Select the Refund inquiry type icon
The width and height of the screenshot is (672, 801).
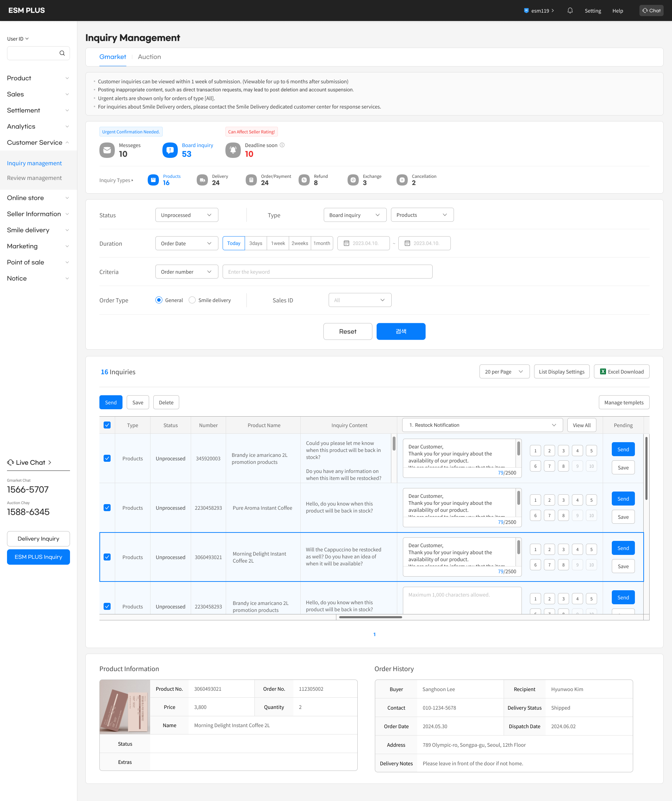click(x=304, y=180)
